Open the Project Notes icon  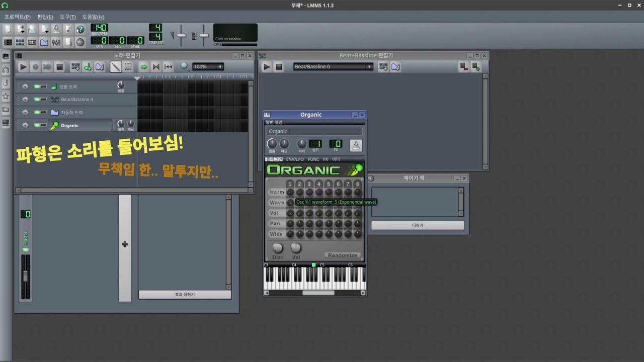click(x=68, y=42)
